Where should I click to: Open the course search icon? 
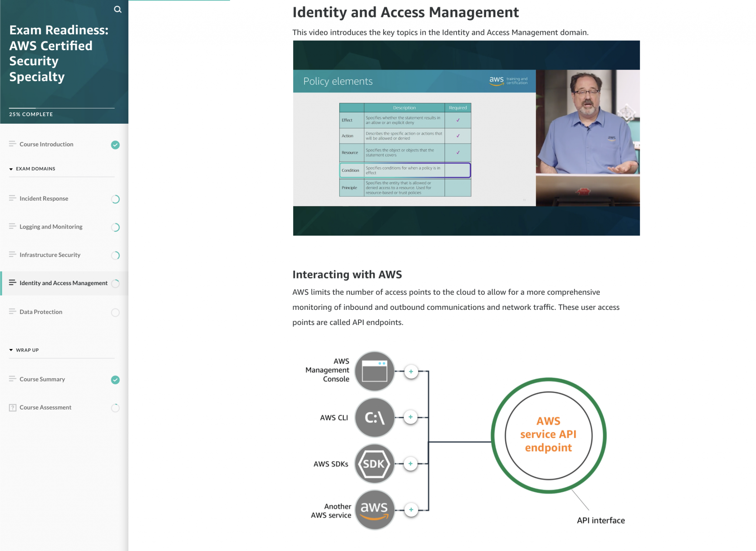pyautogui.click(x=117, y=10)
